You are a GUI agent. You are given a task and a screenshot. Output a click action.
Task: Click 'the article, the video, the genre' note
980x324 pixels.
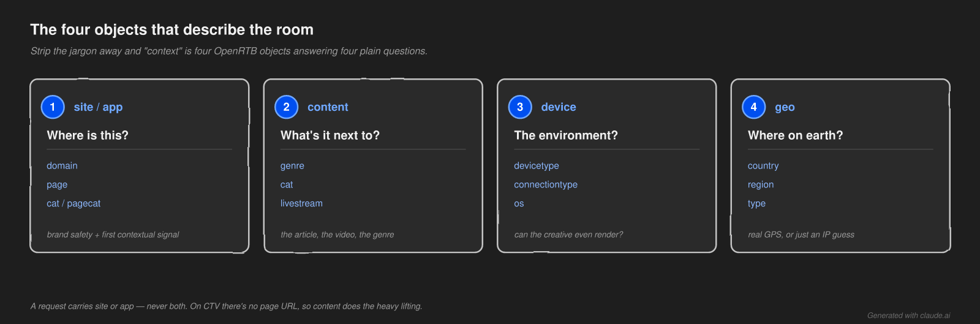pos(337,235)
